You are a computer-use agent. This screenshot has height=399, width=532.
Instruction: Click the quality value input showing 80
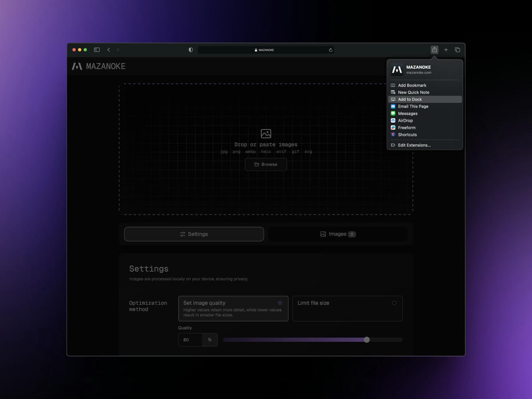tap(190, 340)
